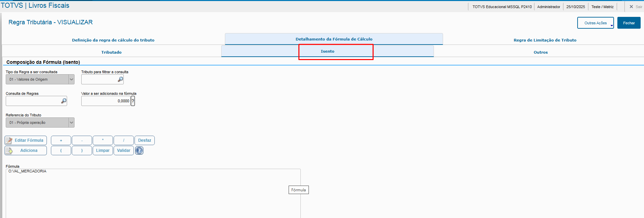Screen dimensions: 644x218
Task: Click the question mark beside valor field
Action: (x=133, y=101)
